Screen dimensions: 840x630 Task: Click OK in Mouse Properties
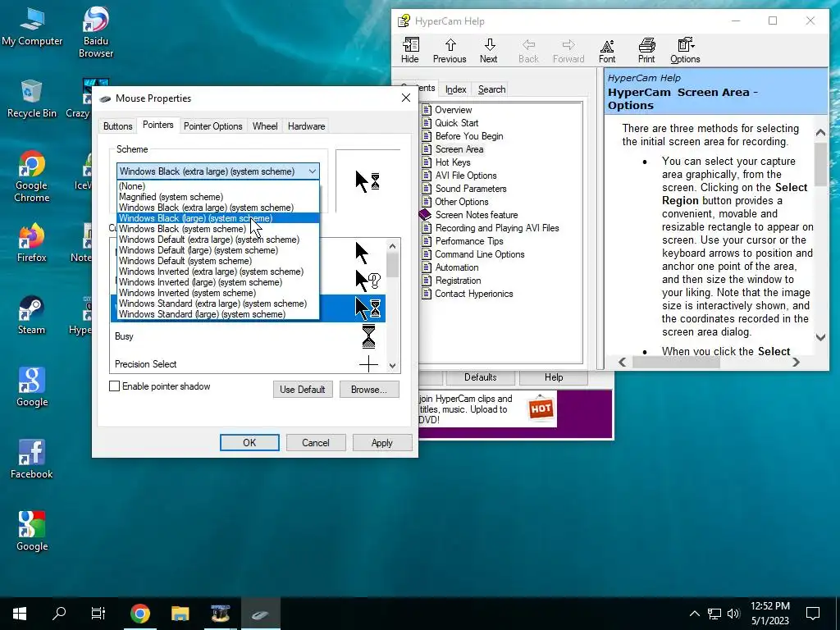click(249, 443)
